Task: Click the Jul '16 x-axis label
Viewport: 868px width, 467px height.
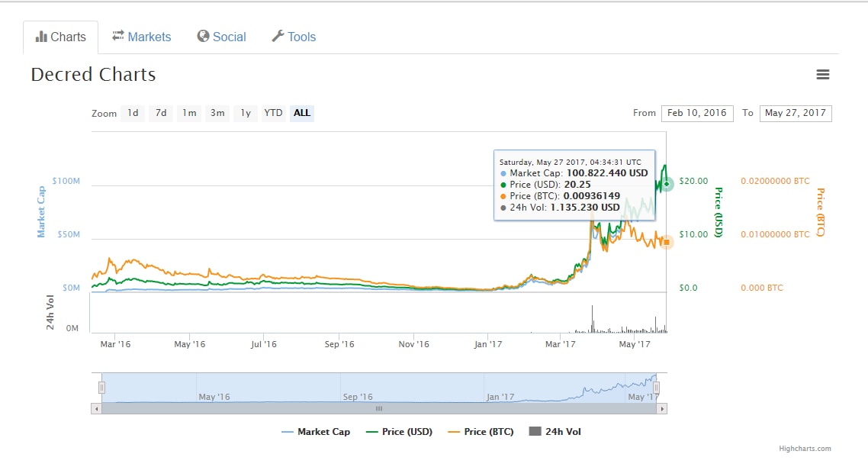Action: coord(263,344)
